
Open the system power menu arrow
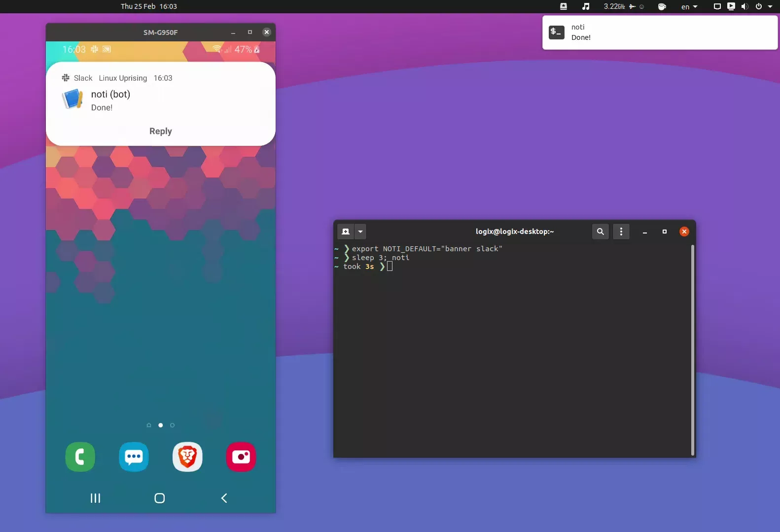tap(770, 6)
